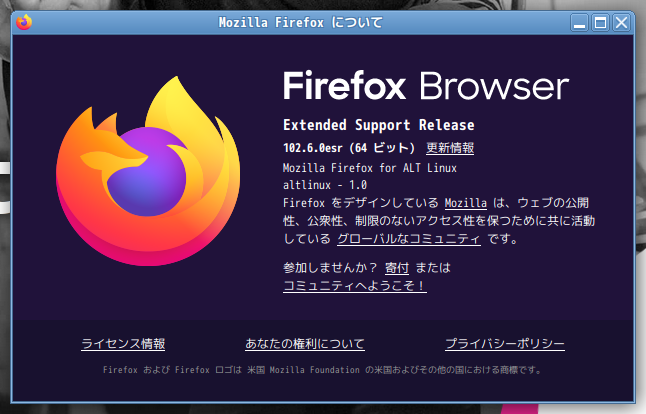Viewport: 646px width, 414px height.
Task: Open the コミュニティへようこそ！ link
Action: [x=355, y=285]
